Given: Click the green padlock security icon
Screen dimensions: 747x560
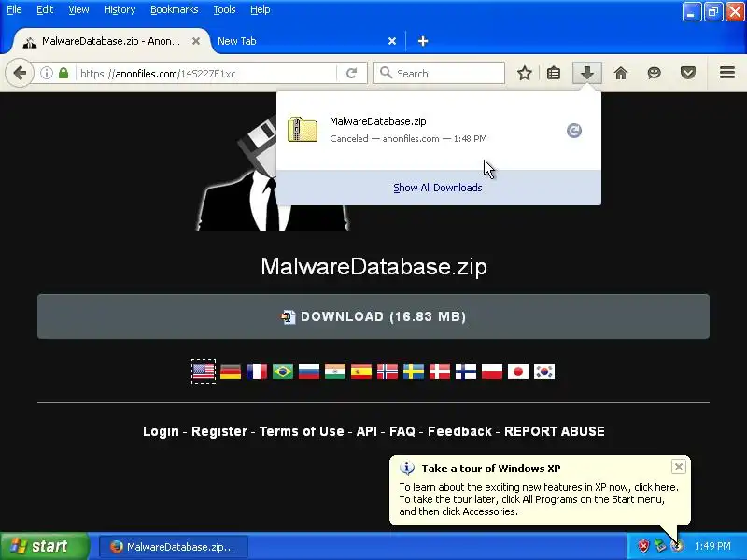Looking at the screenshot, I should click(x=63, y=74).
